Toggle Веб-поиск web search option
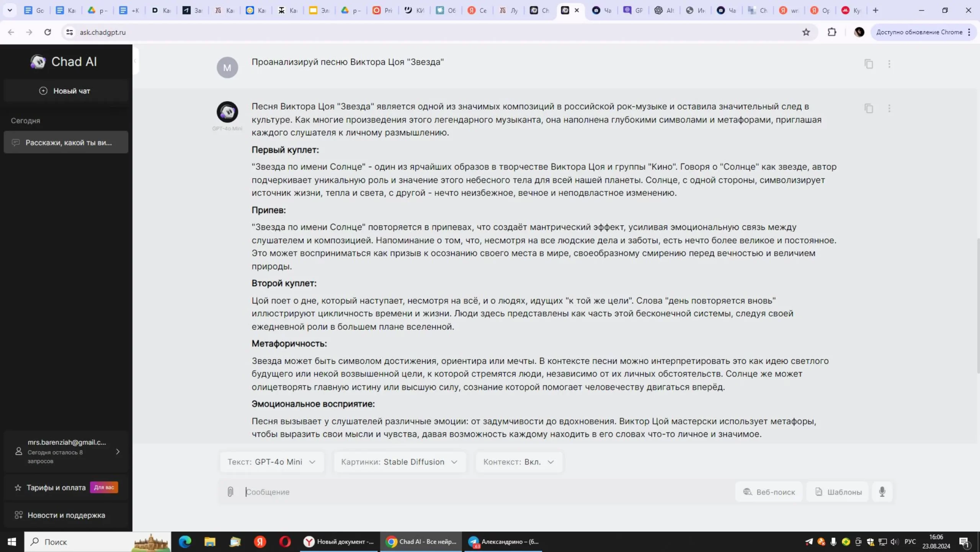 point(769,492)
